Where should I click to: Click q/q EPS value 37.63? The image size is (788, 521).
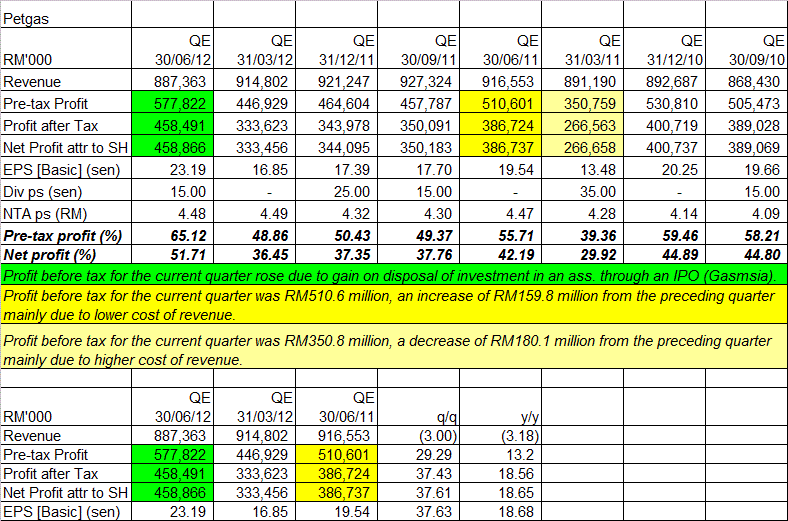point(418,511)
